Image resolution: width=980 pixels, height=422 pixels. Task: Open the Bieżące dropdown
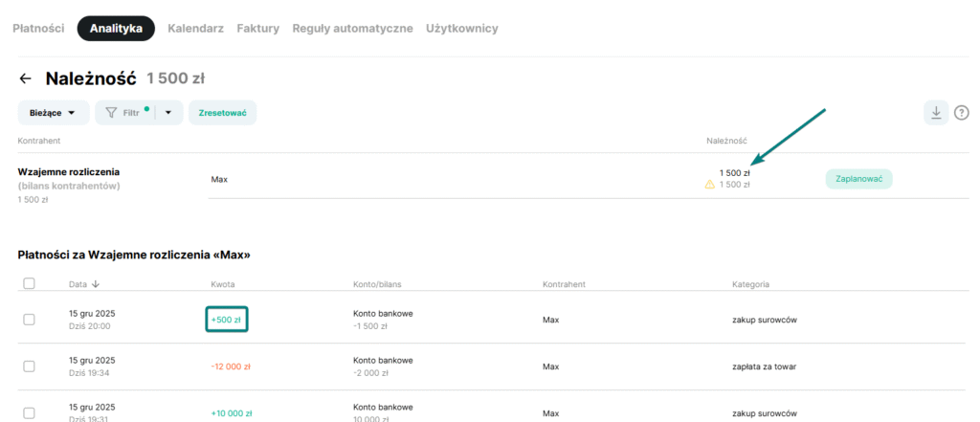tap(54, 113)
